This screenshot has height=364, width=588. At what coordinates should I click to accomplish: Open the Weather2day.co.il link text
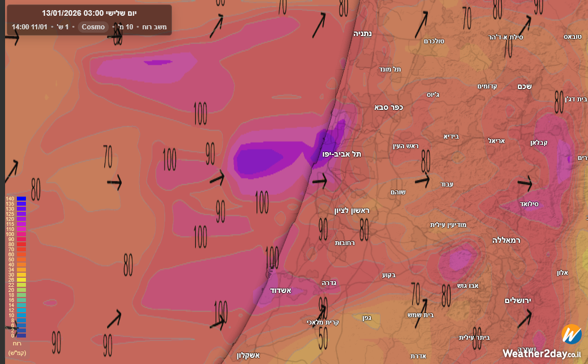pyautogui.click(x=541, y=353)
